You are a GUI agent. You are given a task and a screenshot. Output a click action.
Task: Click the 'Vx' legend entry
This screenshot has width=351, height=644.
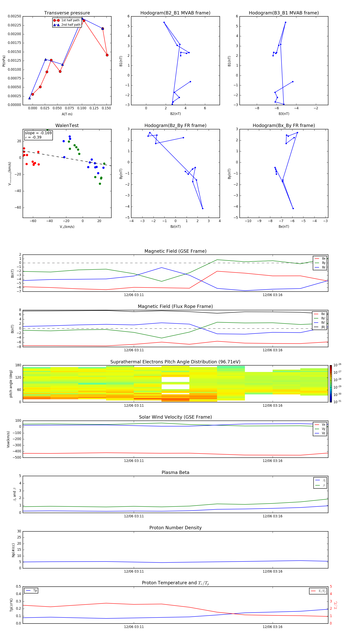click(x=320, y=424)
